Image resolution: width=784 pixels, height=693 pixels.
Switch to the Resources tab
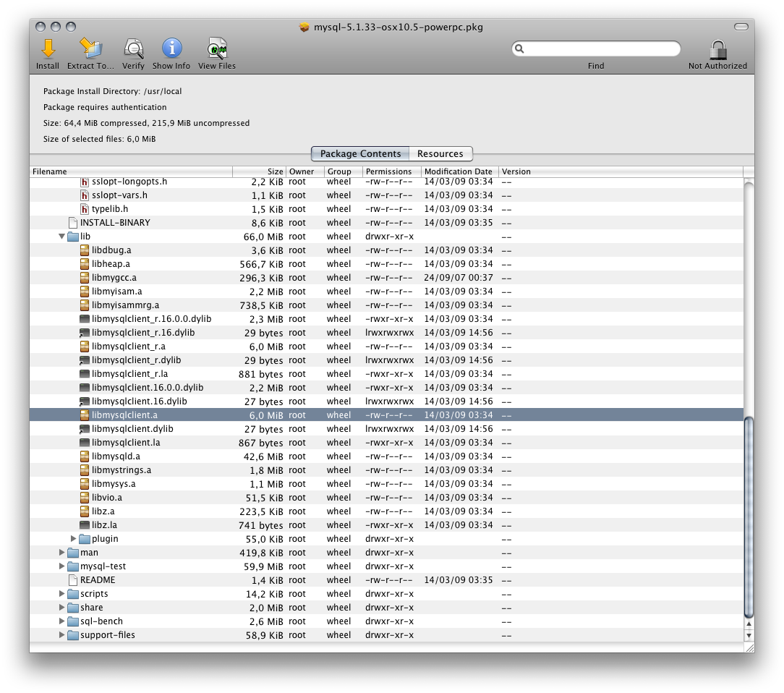[440, 153]
